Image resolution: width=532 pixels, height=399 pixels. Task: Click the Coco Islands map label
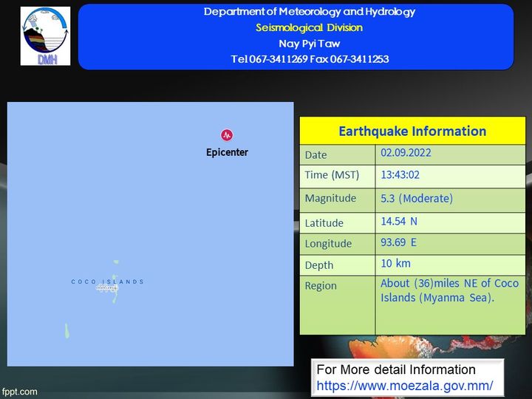[108, 282]
